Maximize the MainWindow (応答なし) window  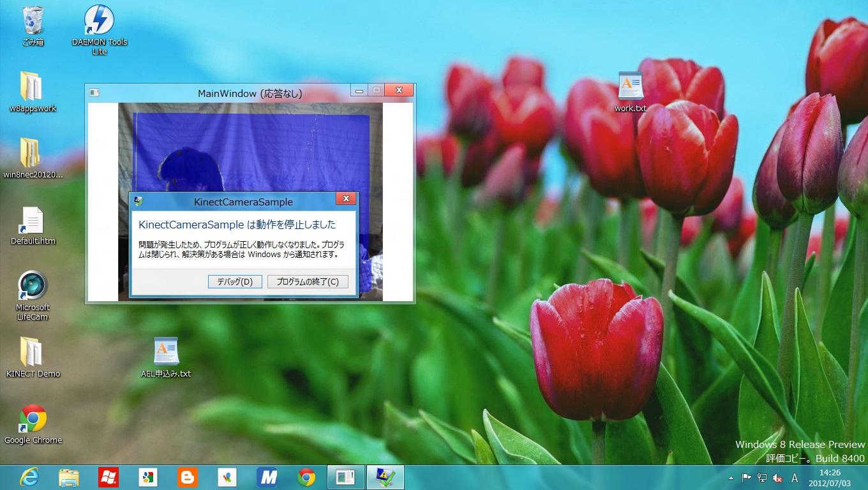[377, 91]
